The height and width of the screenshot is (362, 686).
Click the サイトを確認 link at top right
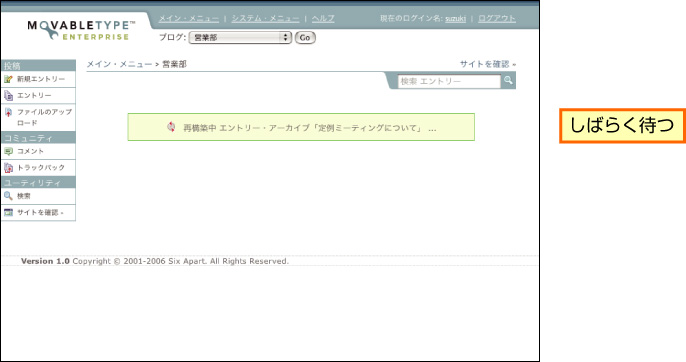(x=487, y=64)
